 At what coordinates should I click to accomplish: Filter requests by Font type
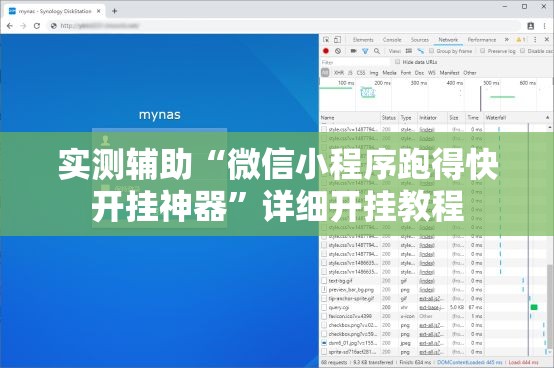pyautogui.click(x=406, y=72)
